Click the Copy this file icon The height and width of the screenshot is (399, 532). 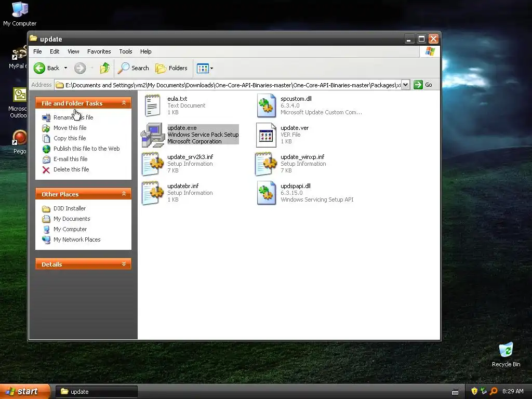point(46,138)
